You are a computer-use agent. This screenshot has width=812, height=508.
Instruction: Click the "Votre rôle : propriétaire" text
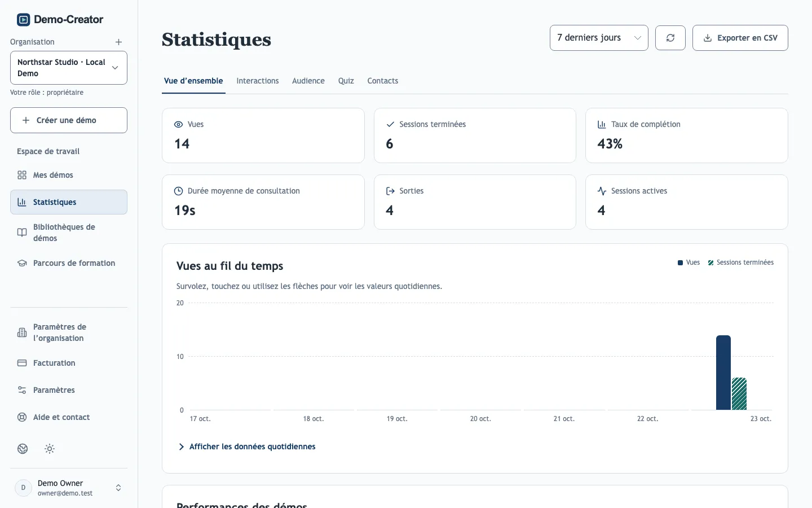[x=47, y=93]
